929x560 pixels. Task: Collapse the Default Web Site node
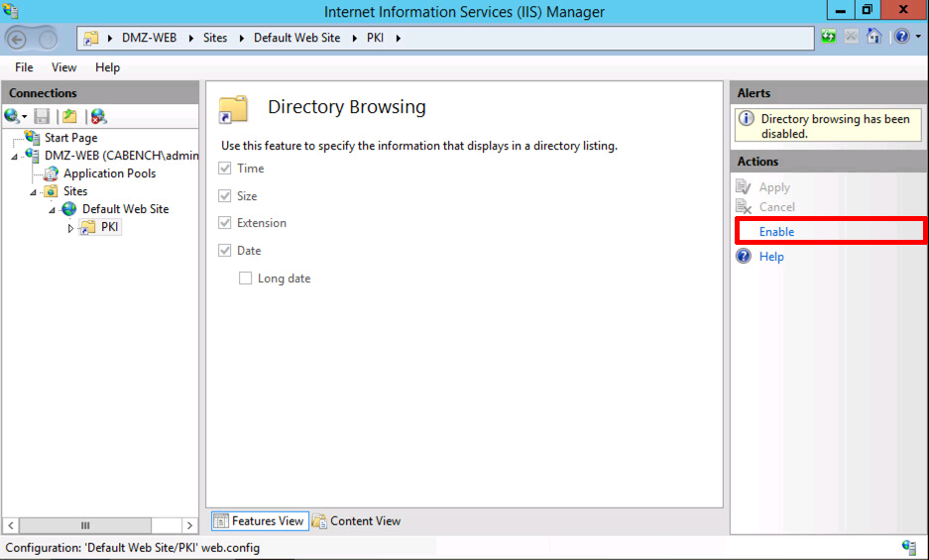[53, 210]
